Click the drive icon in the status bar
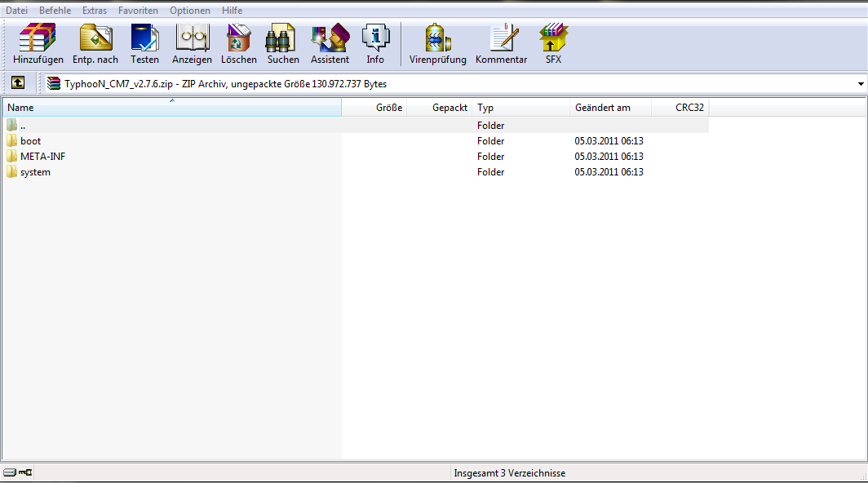 pyautogui.click(x=10, y=472)
